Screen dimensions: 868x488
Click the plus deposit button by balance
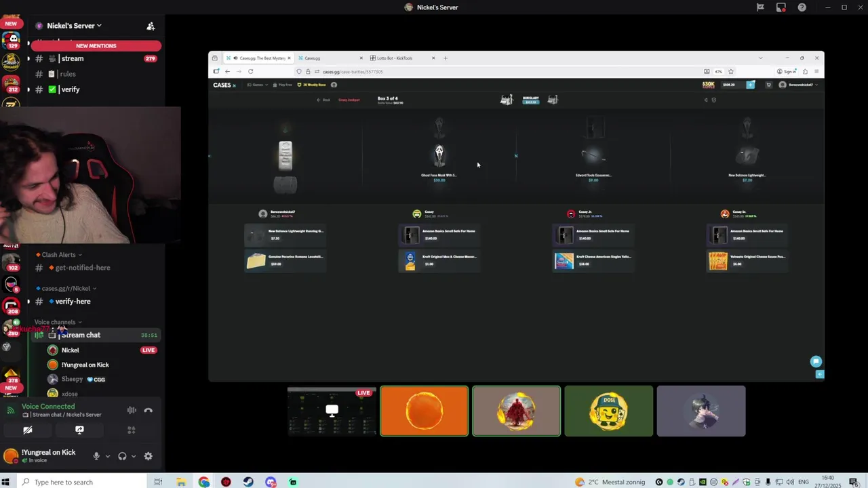point(751,85)
